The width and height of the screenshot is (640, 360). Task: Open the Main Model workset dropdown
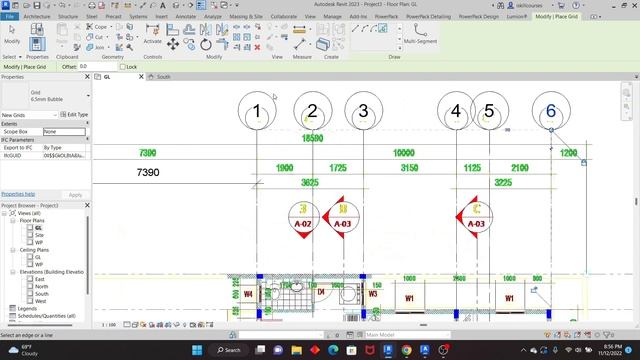click(x=407, y=335)
